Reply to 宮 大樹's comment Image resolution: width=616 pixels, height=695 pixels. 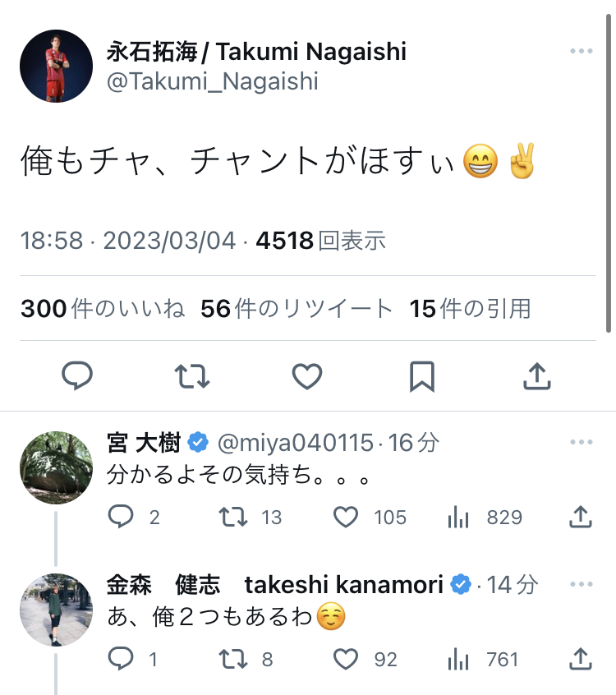point(122,517)
